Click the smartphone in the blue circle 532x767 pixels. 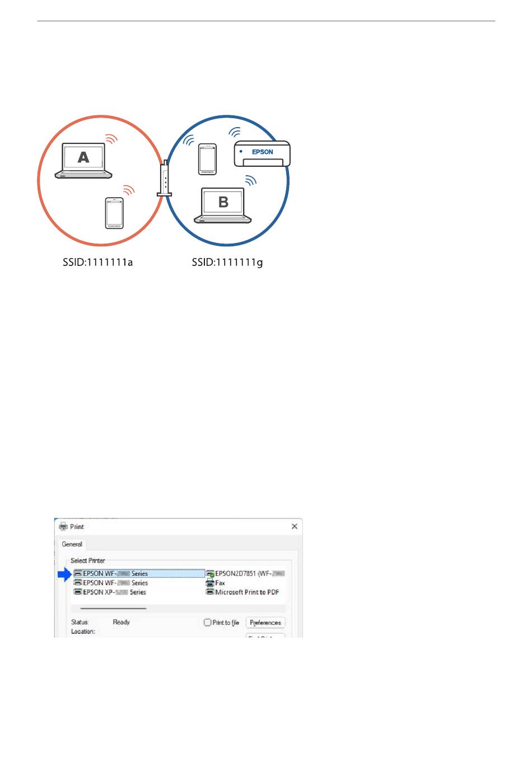[207, 159]
